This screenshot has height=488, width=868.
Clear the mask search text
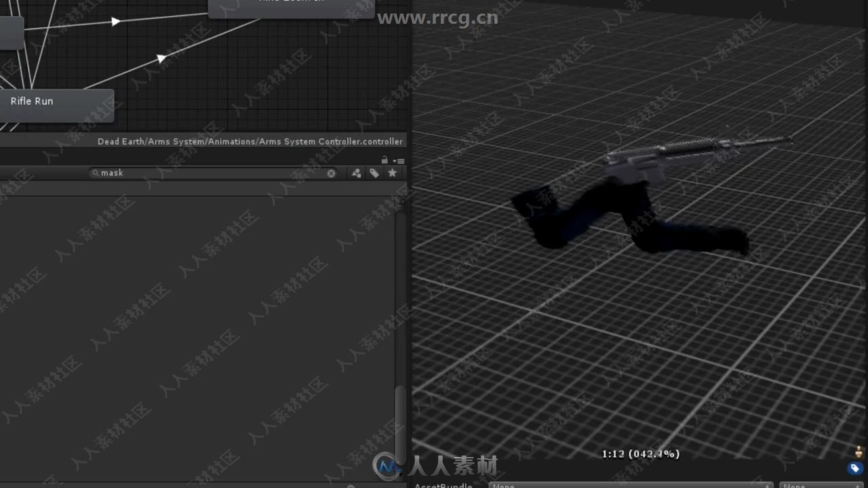tap(331, 173)
